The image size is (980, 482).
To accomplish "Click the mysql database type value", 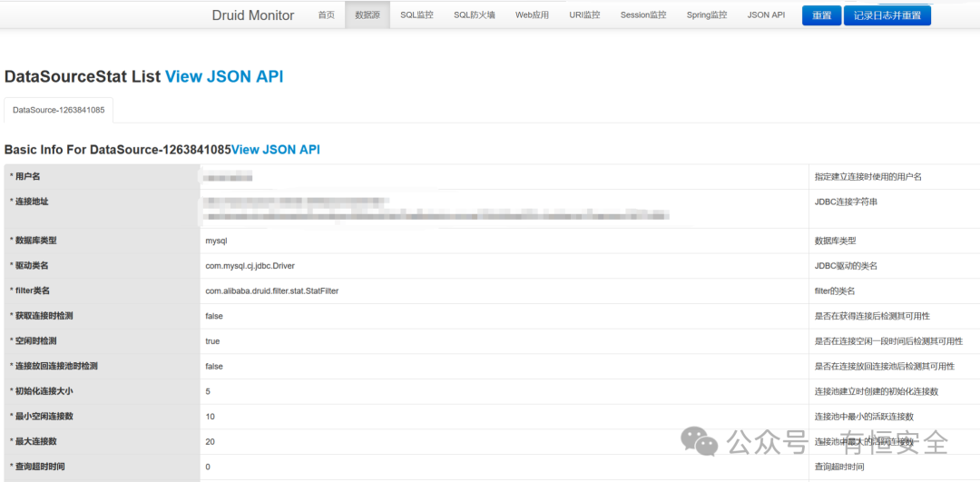I will pyautogui.click(x=216, y=241).
